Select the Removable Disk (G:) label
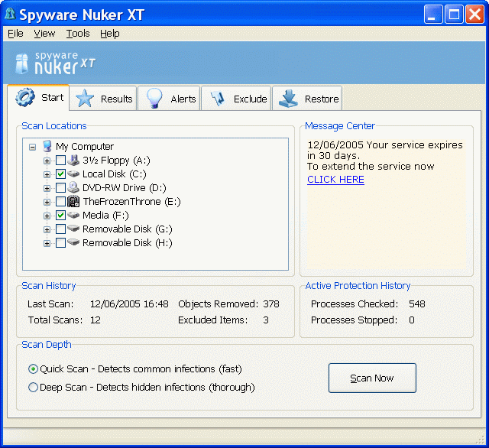489x448 pixels. click(128, 229)
